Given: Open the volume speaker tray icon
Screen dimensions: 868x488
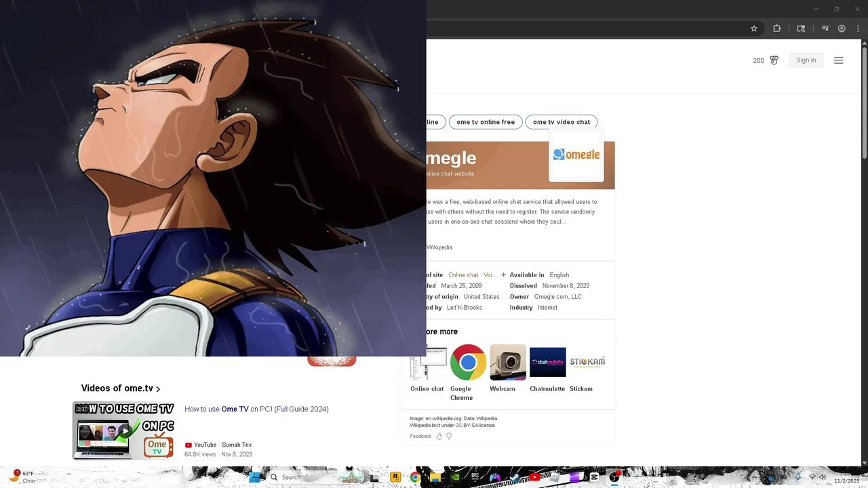Looking at the screenshot, I should pyautogui.click(x=822, y=477).
